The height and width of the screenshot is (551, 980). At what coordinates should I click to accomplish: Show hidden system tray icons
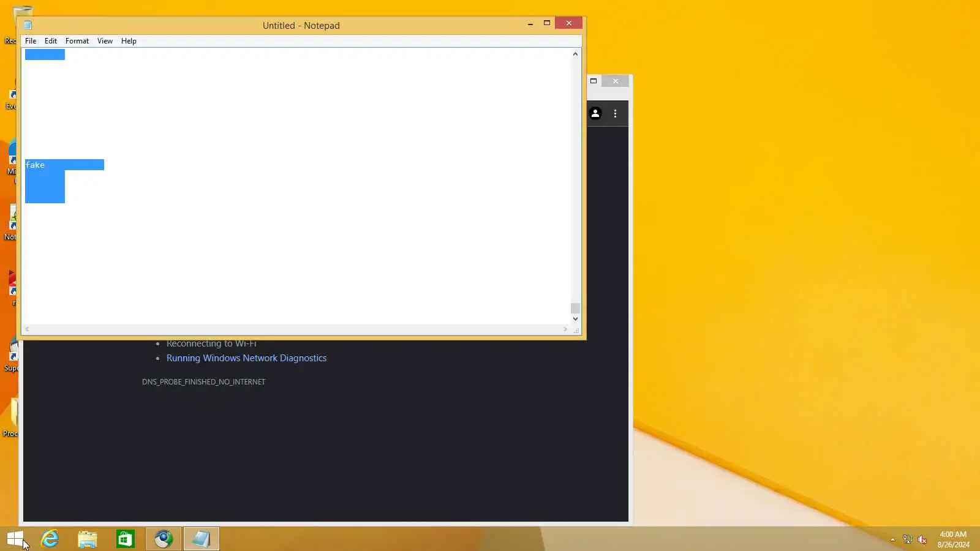(x=892, y=540)
